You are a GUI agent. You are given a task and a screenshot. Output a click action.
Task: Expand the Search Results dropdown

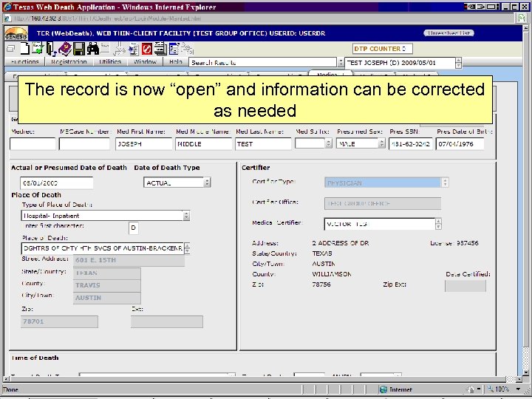341,62
